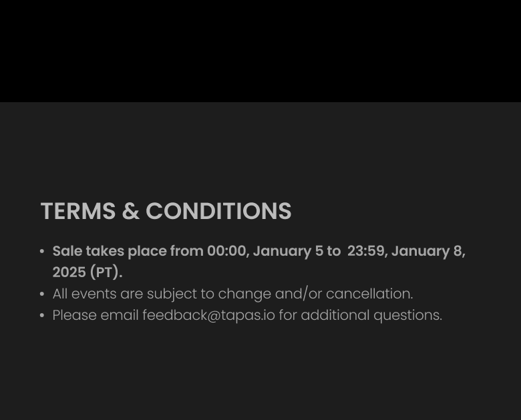This screenshot has height=420, width=521.
Task: Click the 23:59 end time
Action: coord(366,251)
